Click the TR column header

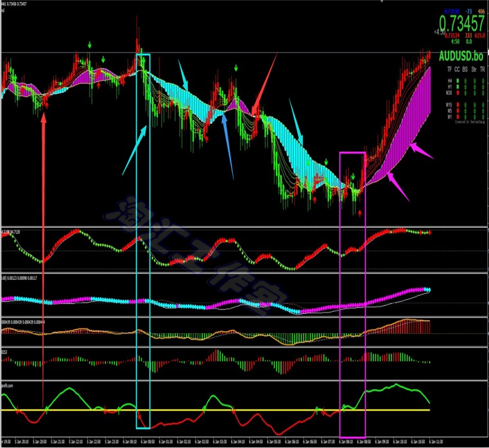(483, 69)
